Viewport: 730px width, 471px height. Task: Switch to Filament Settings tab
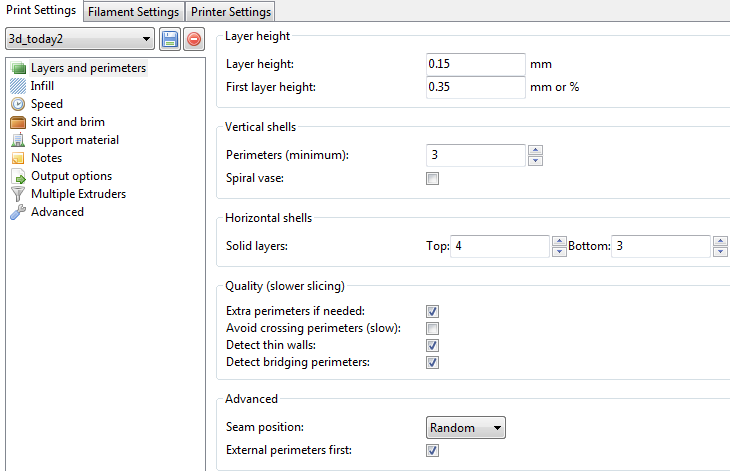point(133,12)
